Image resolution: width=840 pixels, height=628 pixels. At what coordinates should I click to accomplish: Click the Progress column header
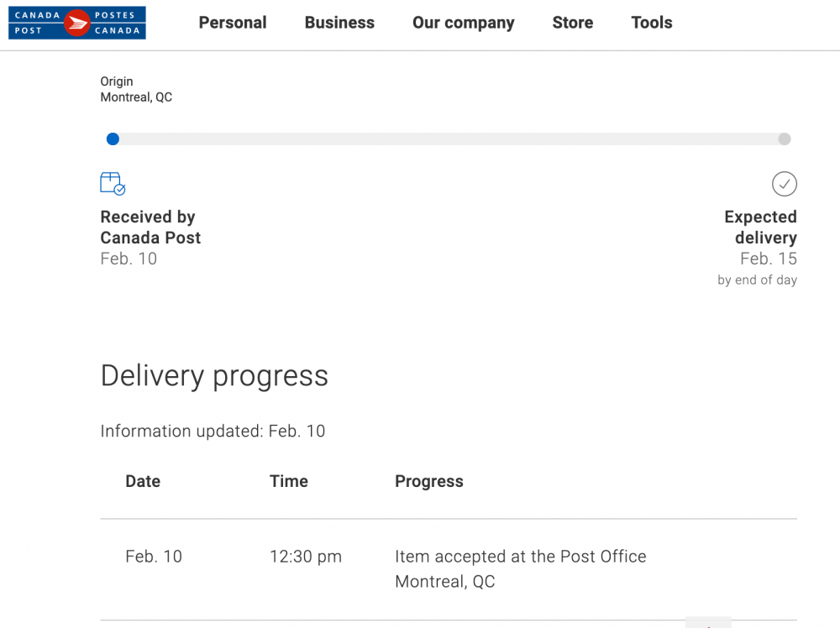429,481
